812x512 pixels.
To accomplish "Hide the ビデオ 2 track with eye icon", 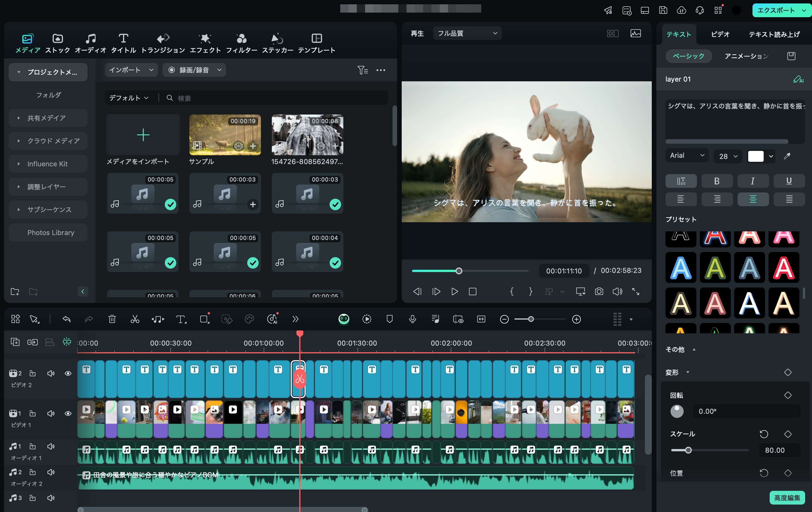I will [x=68, y=373].
